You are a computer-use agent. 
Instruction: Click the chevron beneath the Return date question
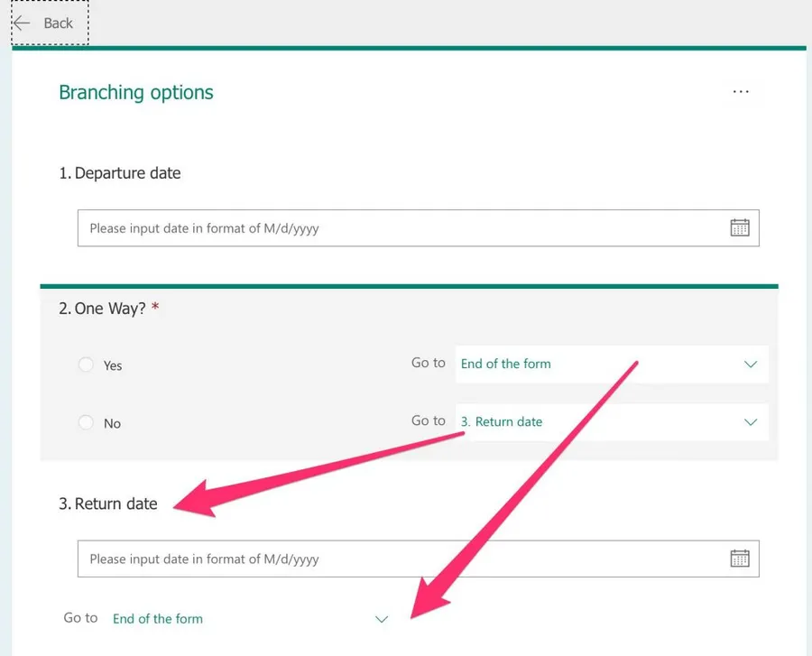coord(382,619)
